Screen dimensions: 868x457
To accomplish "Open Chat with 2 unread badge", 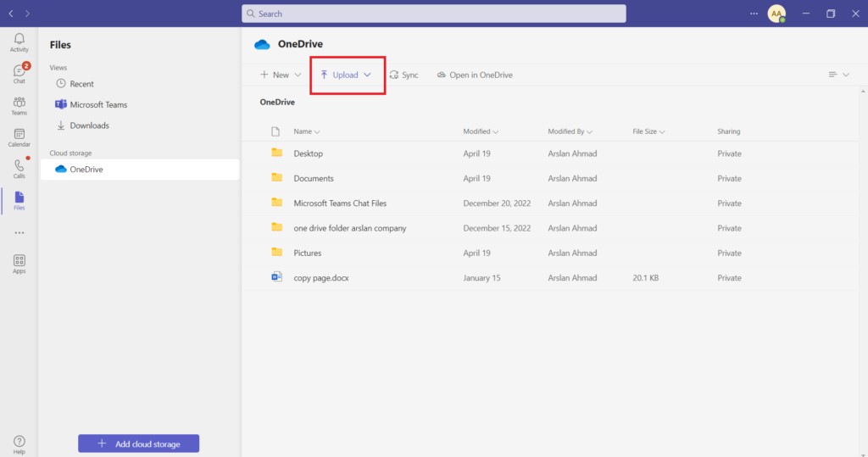I will tap(19, 73).
